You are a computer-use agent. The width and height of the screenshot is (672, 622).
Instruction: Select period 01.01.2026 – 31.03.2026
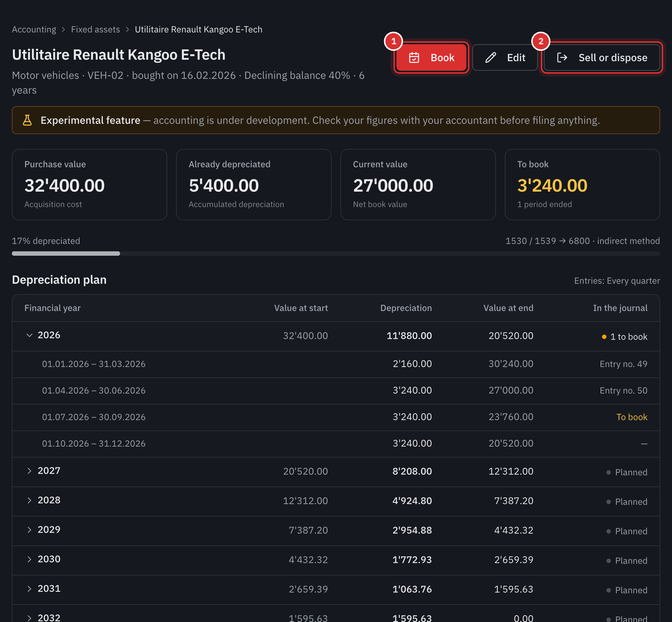pyautogui.click(x=94, y=364)
